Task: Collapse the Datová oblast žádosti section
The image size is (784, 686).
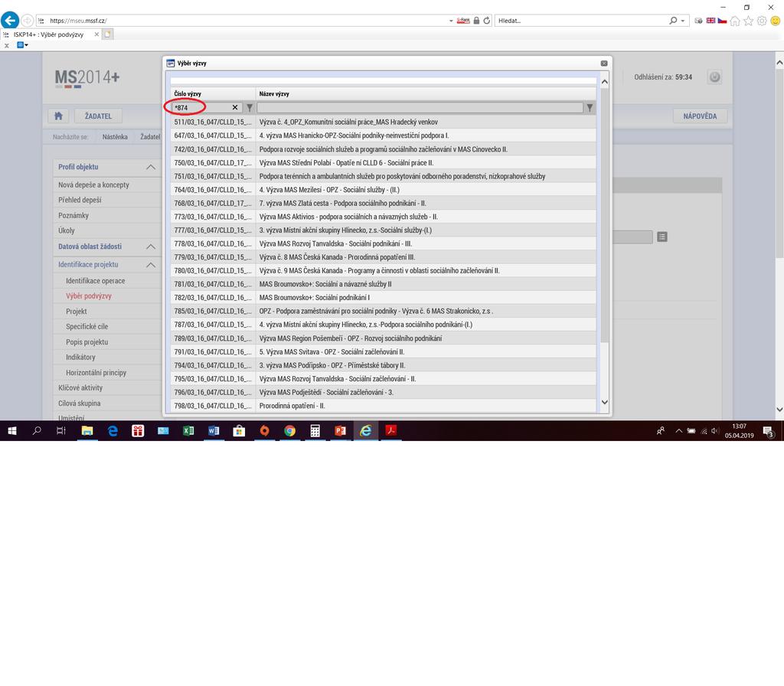Action: click(x=151, y=247)
